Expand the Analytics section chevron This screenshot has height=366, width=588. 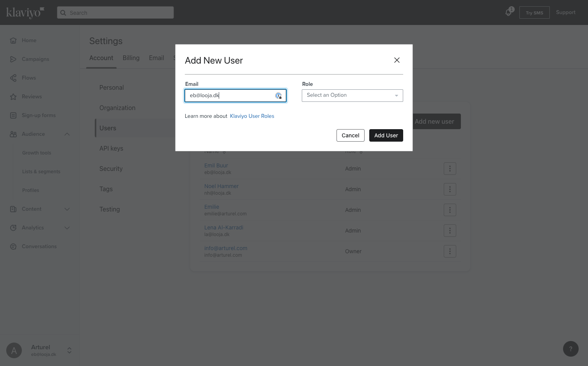(x=67, y=228)
